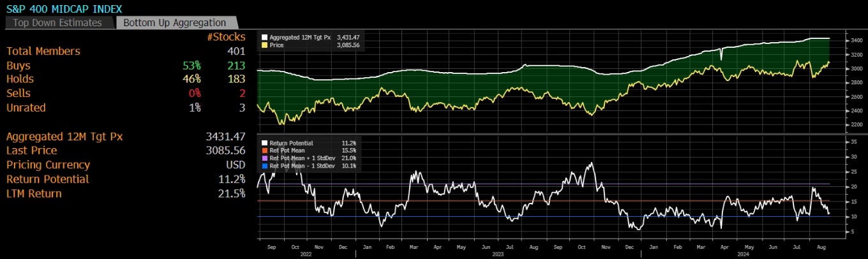The width and height of the screenshot is (868, 259).
Task: Click the 46% holds percentage
Action: (190, 79)
